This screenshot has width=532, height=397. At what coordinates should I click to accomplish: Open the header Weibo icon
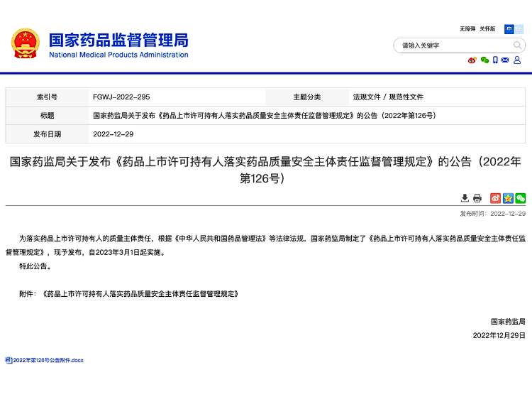[x=472, y=60]
